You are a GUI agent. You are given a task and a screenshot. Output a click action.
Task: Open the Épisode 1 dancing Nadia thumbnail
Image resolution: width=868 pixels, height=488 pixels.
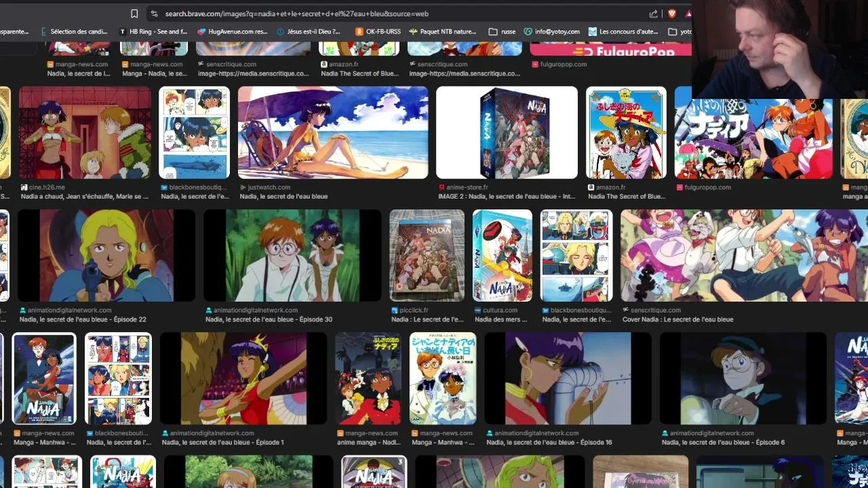[243, 378]
